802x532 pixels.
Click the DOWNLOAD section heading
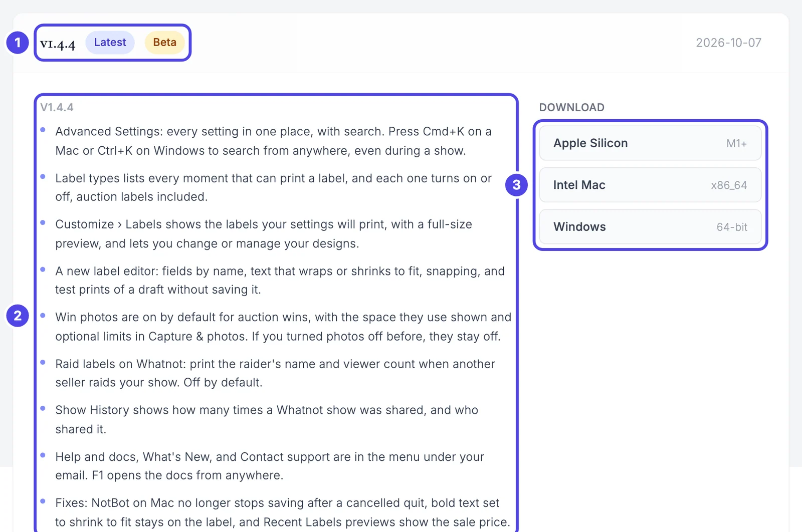(571, 107)
